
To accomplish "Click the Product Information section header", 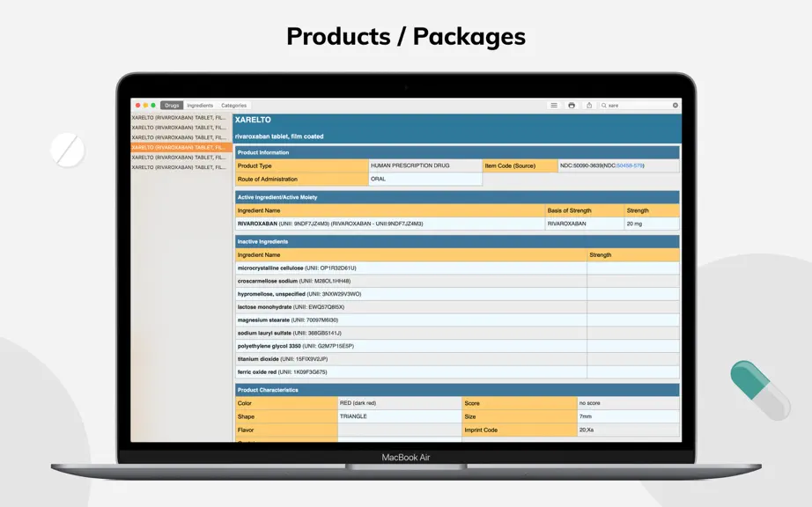I will (457, 152).
